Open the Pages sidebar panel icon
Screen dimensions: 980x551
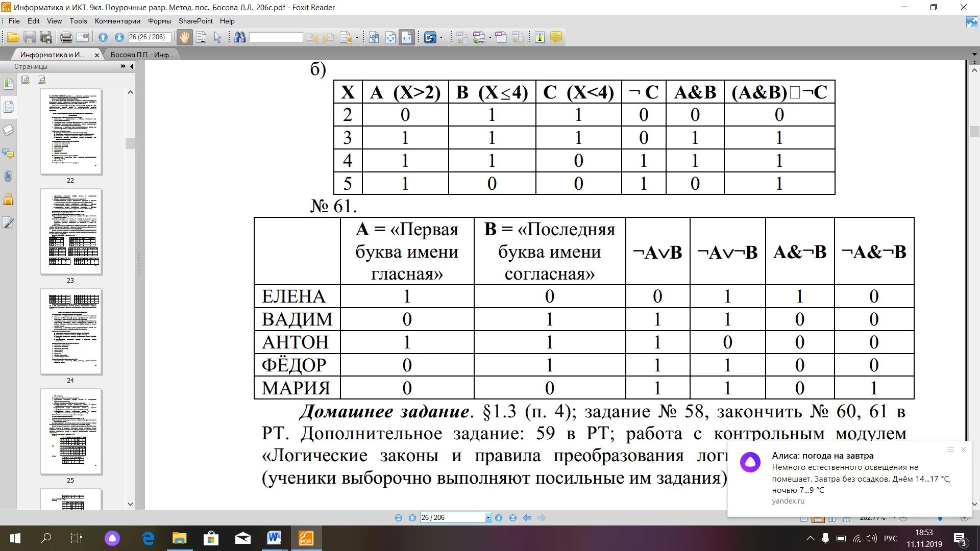[x=8, y=107]
